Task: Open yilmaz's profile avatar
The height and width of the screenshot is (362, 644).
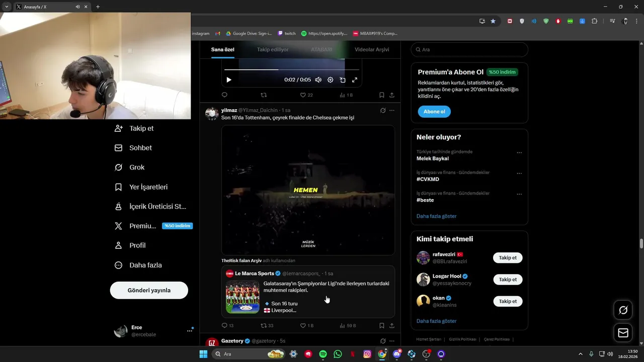Action: (212, 114)
